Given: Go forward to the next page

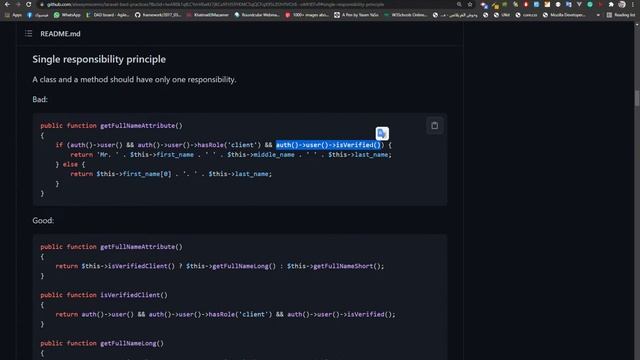Looking at the screenshot, I should (18, 4).
